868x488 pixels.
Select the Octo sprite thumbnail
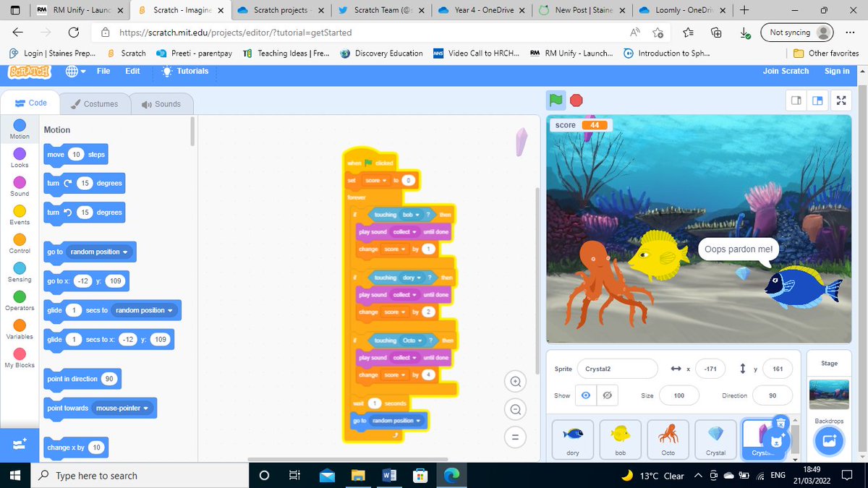click(668, 438)
